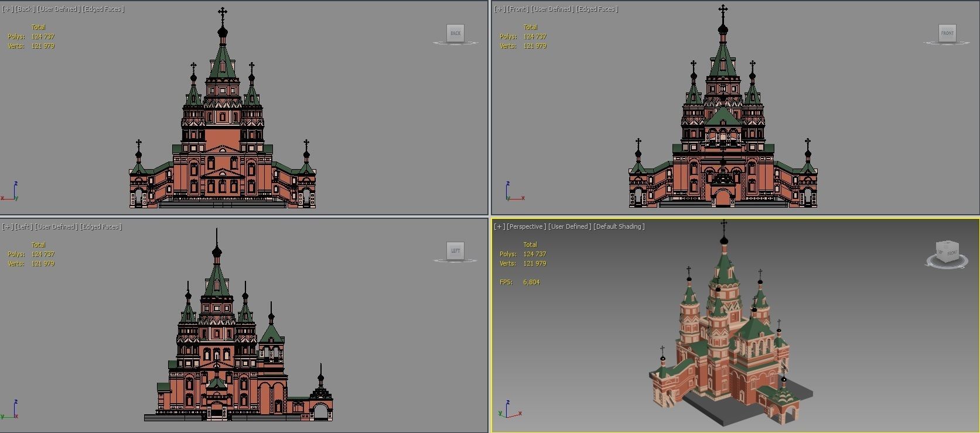This screenshot has width=980, height=433.
Task: Open the [Perspective] view label menu
Action: [527, 226]
